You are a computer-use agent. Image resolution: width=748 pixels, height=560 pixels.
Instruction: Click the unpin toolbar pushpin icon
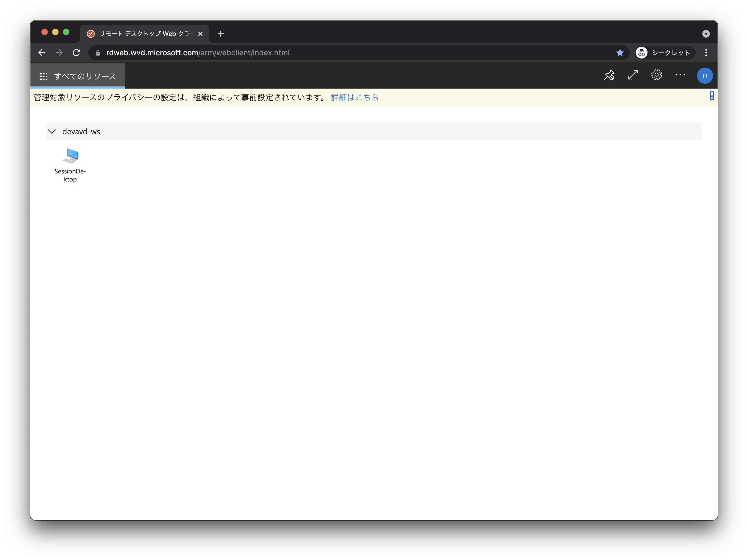click(609, 75)
